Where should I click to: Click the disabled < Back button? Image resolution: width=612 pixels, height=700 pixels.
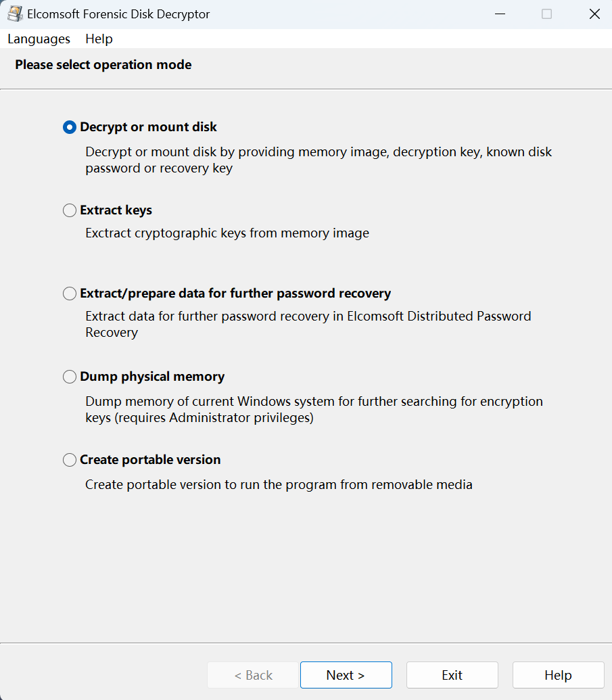click(253, 675)
